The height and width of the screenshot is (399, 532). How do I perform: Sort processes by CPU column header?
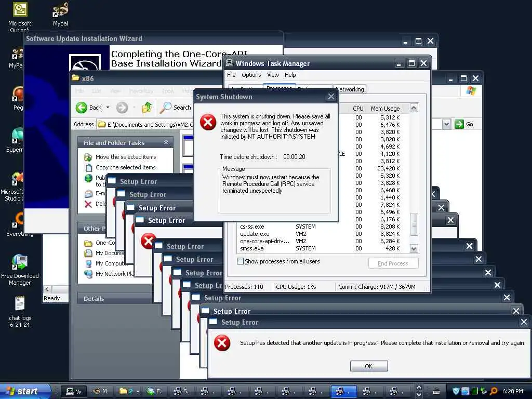[358, 109]
